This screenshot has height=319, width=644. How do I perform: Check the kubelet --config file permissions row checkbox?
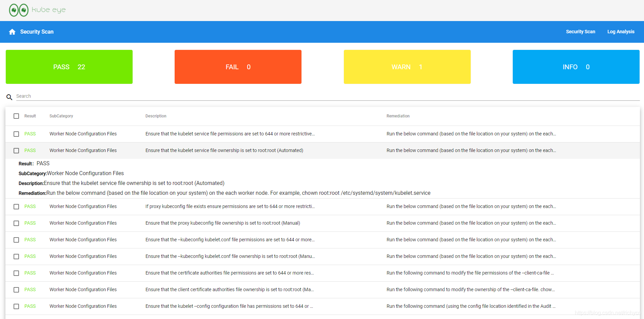coord(16,306)
